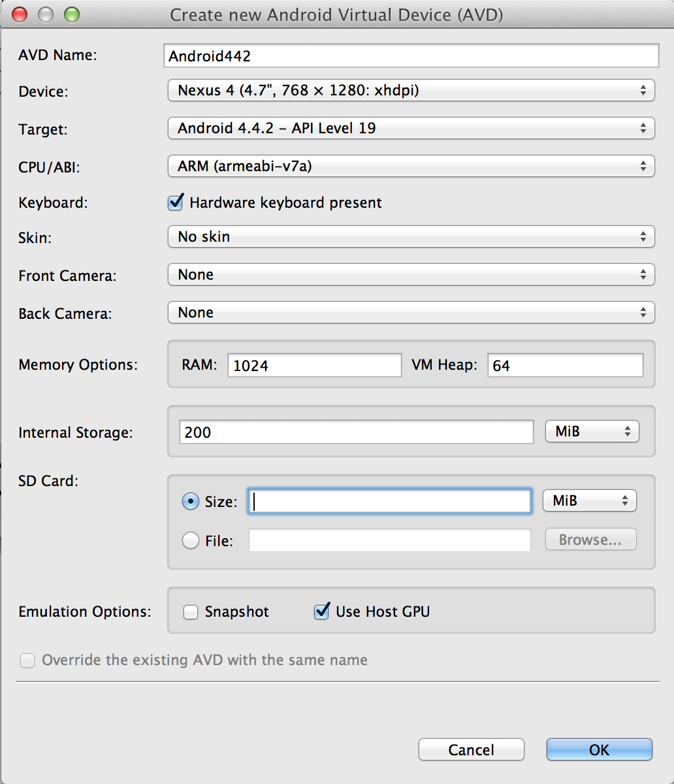The width and height of the screenshot is (674, 784).
Task: Expand the Back Camera dropdown
Action: click(410, 313)
